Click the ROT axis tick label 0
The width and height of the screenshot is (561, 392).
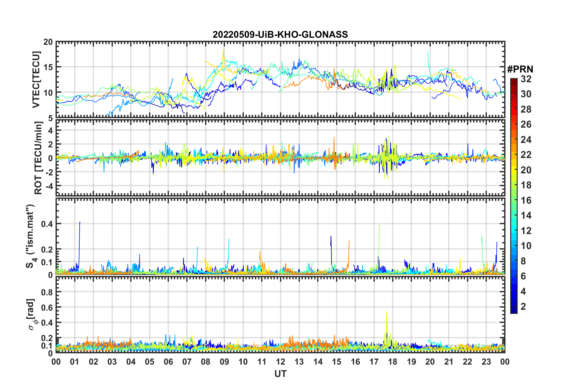[50, 158]
